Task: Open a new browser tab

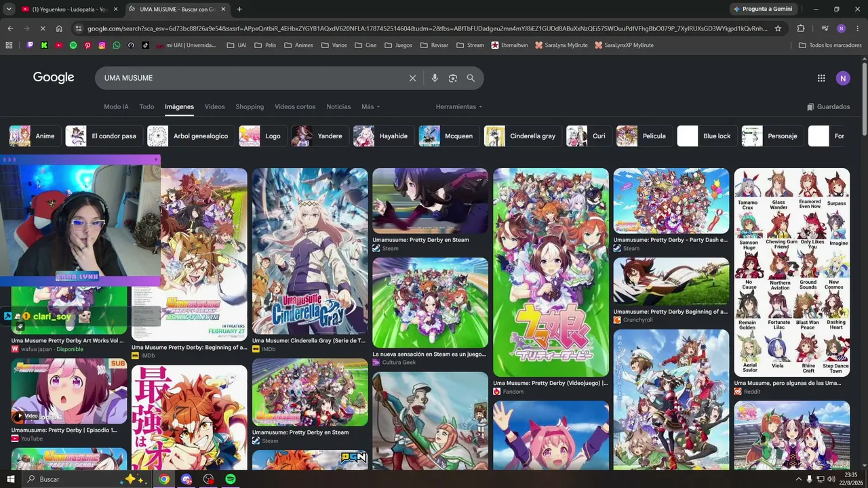Action: pyautogui.click(x=239, y=9)
